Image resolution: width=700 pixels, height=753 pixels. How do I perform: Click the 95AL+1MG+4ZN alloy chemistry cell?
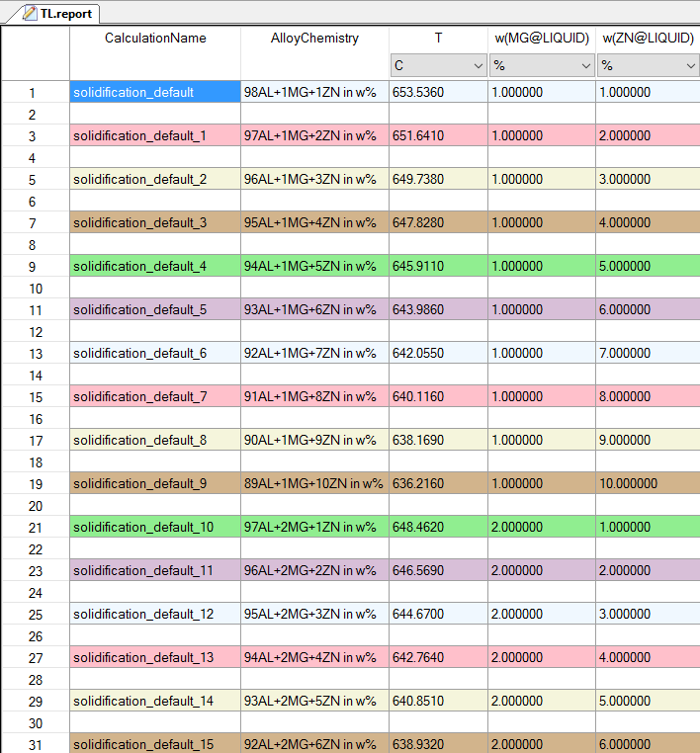coord(314,223)
